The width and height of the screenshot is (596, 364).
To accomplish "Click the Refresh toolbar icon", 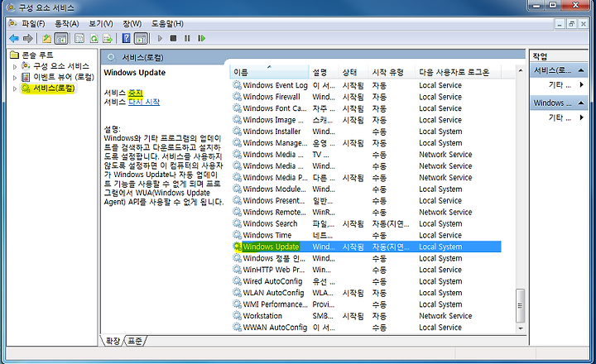I will pos(94,38).
